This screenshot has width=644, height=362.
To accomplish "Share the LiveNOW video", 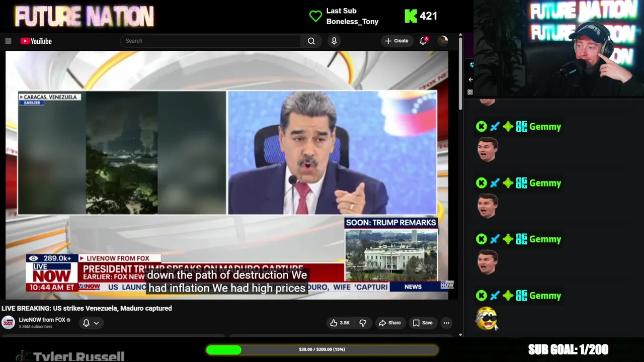I will coord(390,323).
